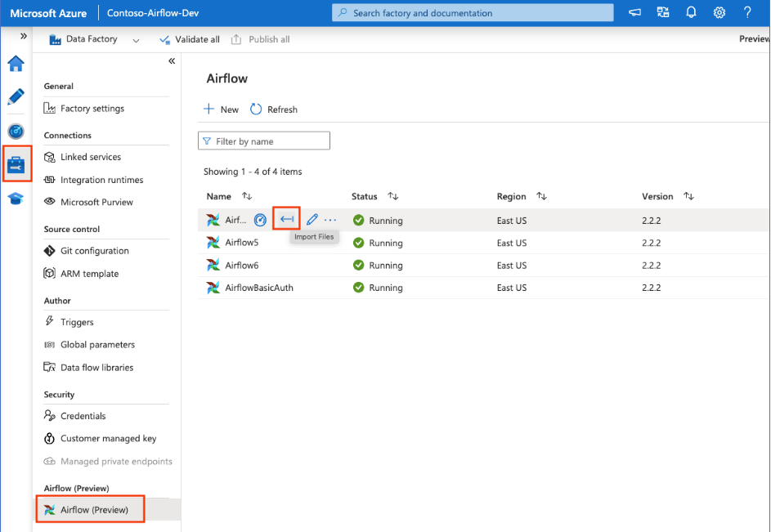The image size is (771, 532).
Task: Click the Refresh button
Action: 274,110
